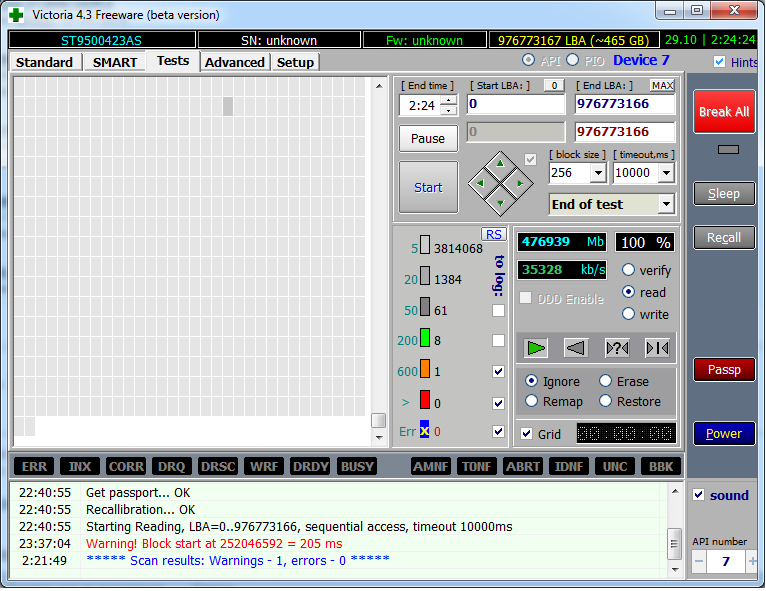Click the WRF status indicator
The height and width of the screenshot is (591, 766).
(x=264, y=466)
